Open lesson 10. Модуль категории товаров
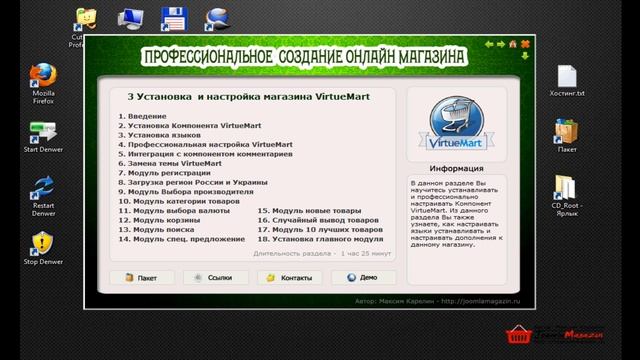Viewport: 640px width, 360px height. click(x=179, y=201)
